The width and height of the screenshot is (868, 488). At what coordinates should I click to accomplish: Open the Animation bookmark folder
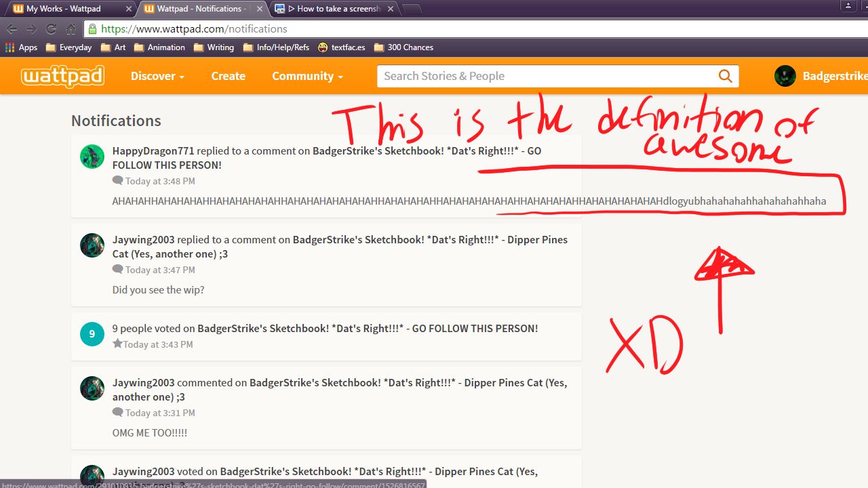[159, 47]
